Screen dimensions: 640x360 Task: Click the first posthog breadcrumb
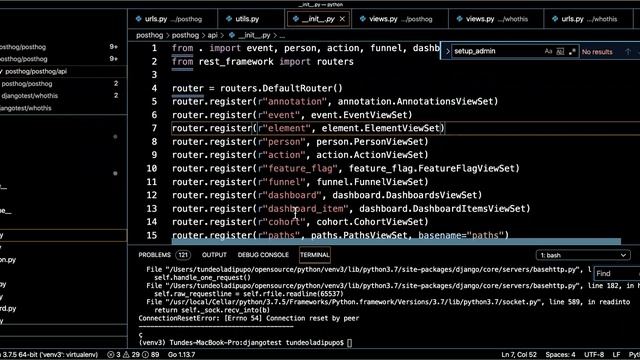click(x=149, y=35)
